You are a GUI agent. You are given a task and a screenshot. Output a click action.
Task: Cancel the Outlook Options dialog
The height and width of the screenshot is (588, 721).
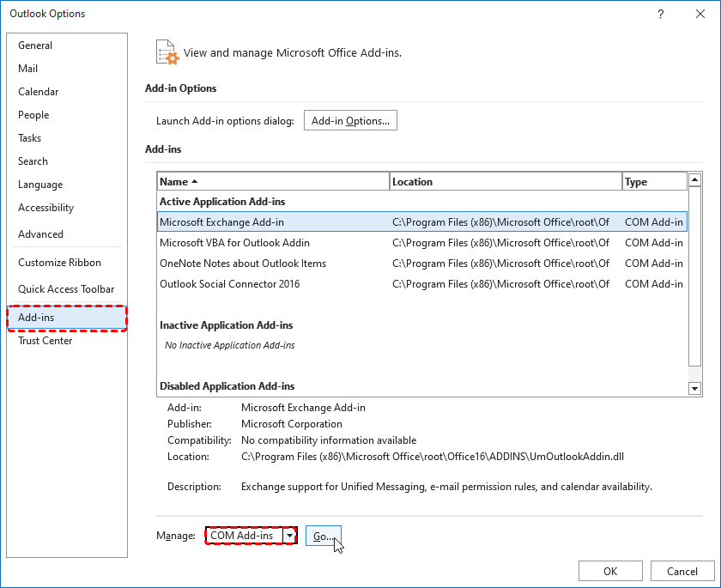pyautogui.click(x=682, y=571)
